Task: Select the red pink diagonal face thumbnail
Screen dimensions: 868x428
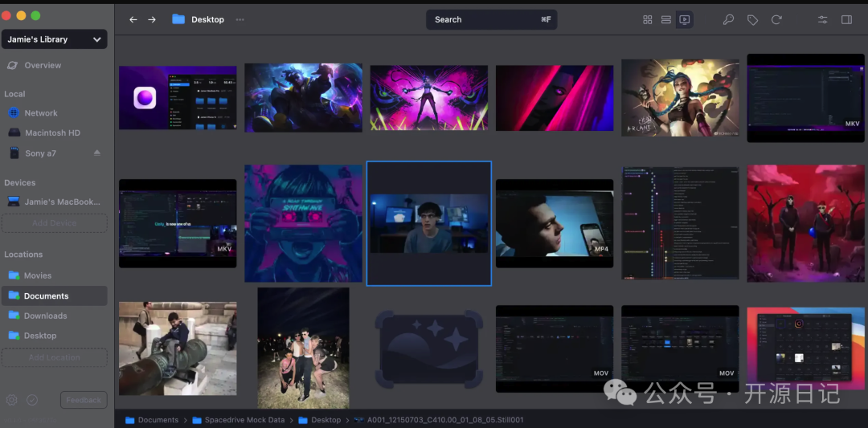Action: 554,98
